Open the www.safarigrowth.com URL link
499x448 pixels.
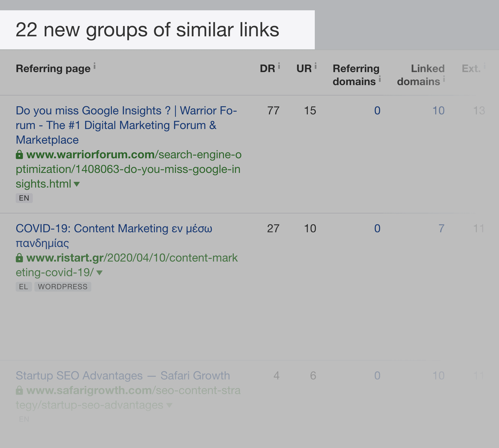[128, 398]
